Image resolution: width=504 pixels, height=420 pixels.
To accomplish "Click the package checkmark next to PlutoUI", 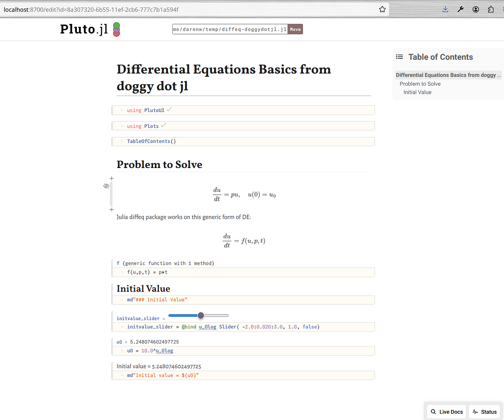I will click(168, 109).
